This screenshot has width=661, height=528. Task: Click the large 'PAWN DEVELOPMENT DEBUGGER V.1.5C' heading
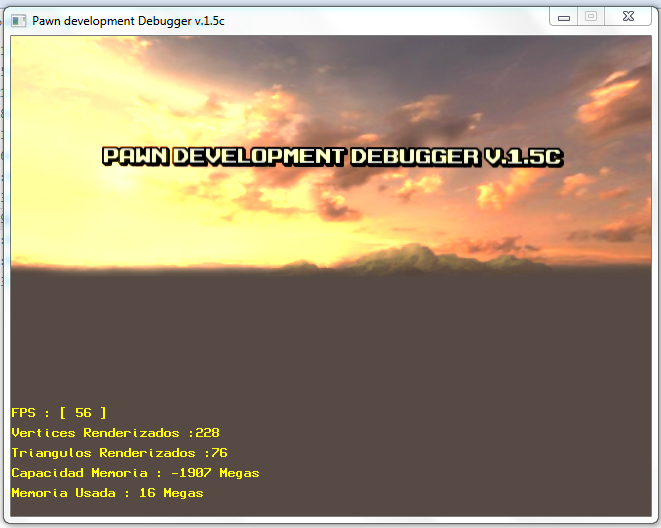pos(333,157)
